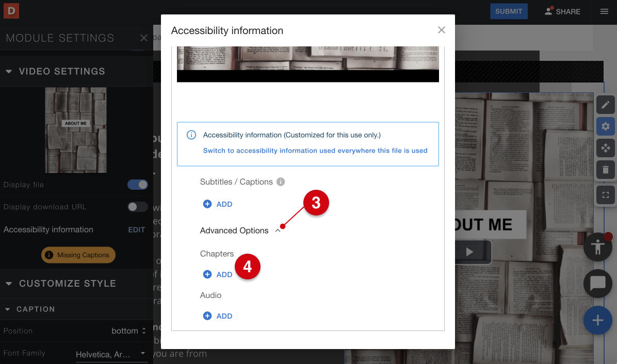Click the Subtitles / Captions info icon
Screen dimensions: 617x364
tap(281, 181)
